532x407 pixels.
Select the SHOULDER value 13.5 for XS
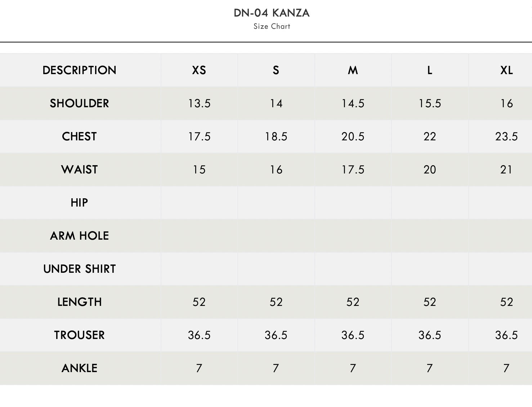click(x=199, y=103)
